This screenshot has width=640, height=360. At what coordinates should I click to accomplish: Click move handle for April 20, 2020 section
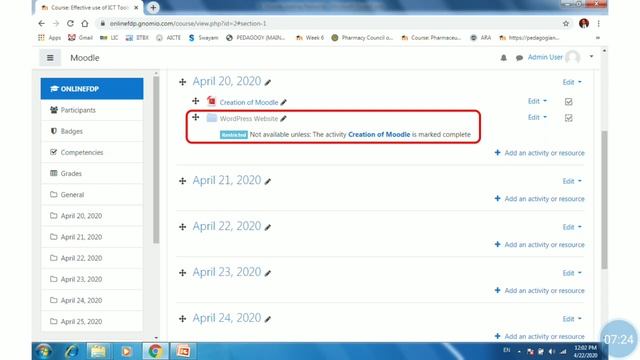[x=182, y=82]
